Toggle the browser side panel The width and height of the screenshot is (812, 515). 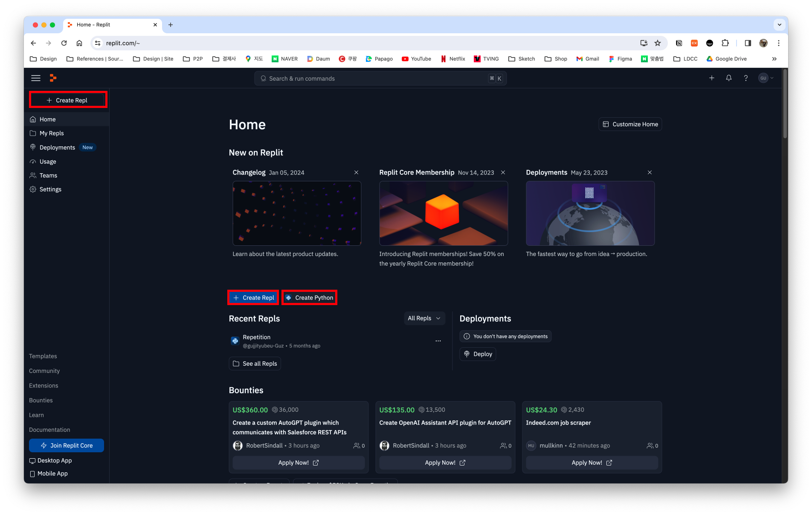coord(748,43)
